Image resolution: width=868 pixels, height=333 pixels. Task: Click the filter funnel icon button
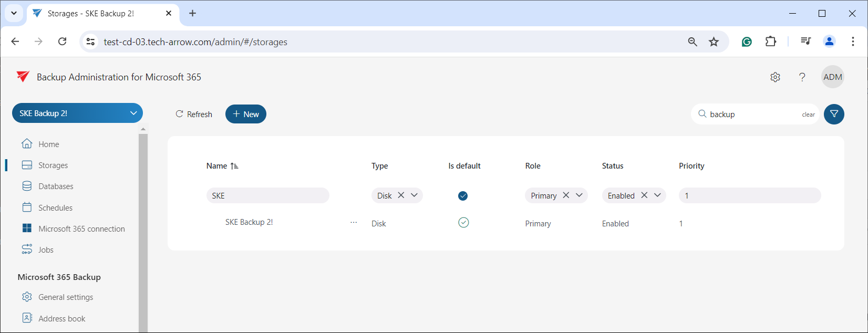pyautogui.click(x=834, y=114)
